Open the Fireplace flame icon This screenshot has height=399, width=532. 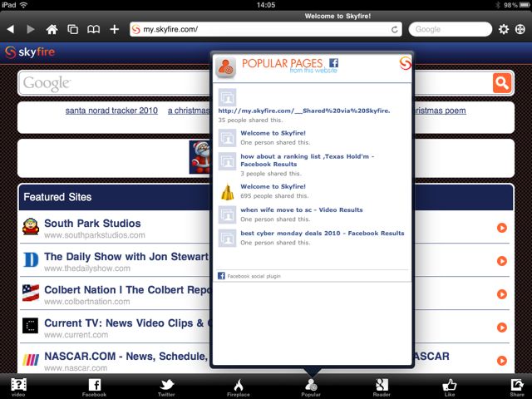239,387
